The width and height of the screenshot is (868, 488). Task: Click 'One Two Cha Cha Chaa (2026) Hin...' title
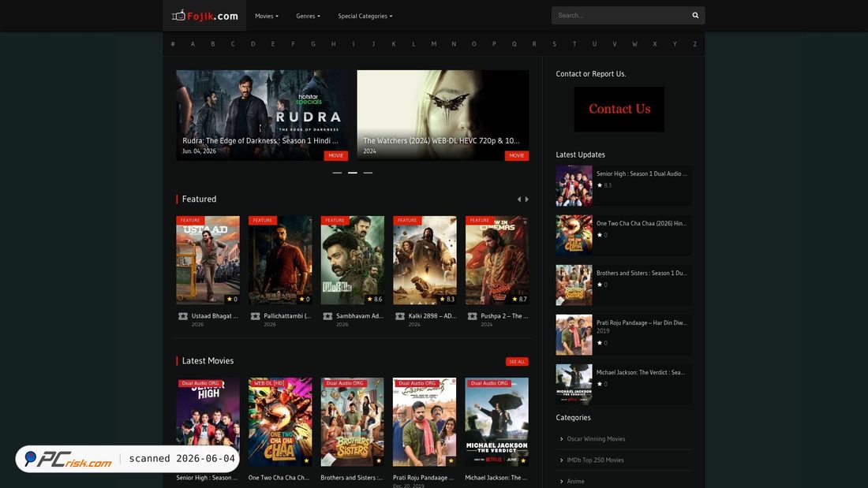tap(642, 224)
